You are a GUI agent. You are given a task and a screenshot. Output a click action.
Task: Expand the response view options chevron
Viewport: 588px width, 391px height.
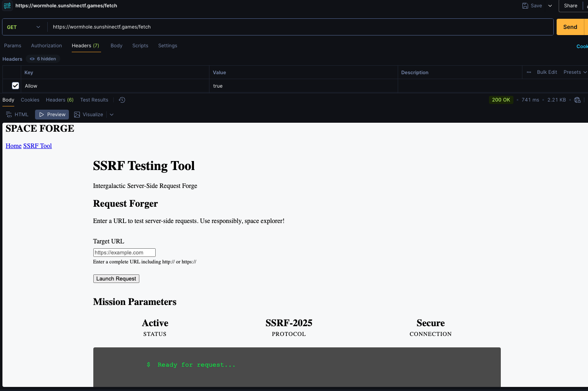[x=112, y=115]
